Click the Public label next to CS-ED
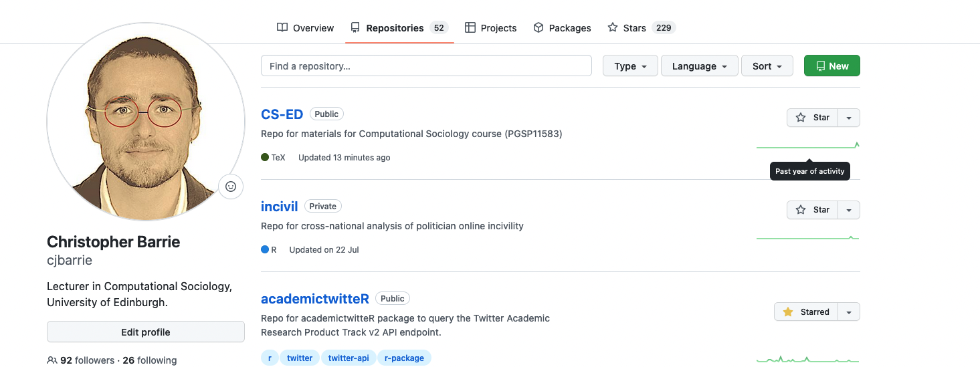The height and width of the screenshot is (367, 980). point(326,114)
